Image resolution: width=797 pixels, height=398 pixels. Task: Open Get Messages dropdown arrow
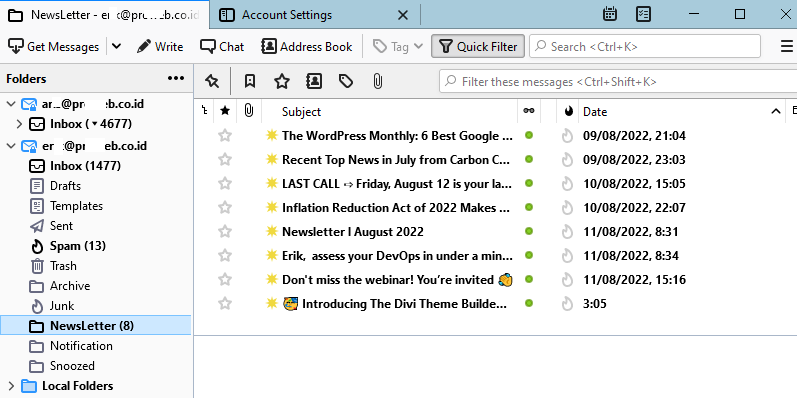coord(116,47)
